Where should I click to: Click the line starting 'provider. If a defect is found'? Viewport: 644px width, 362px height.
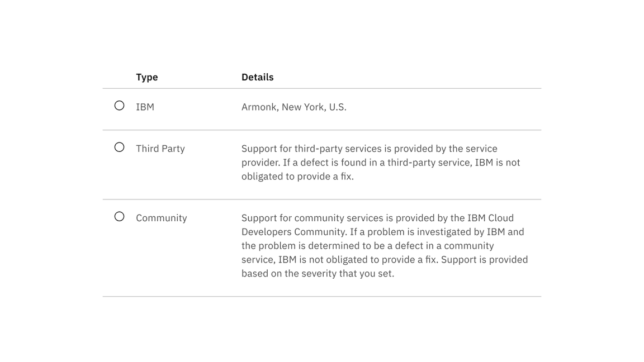coord(381,163)
